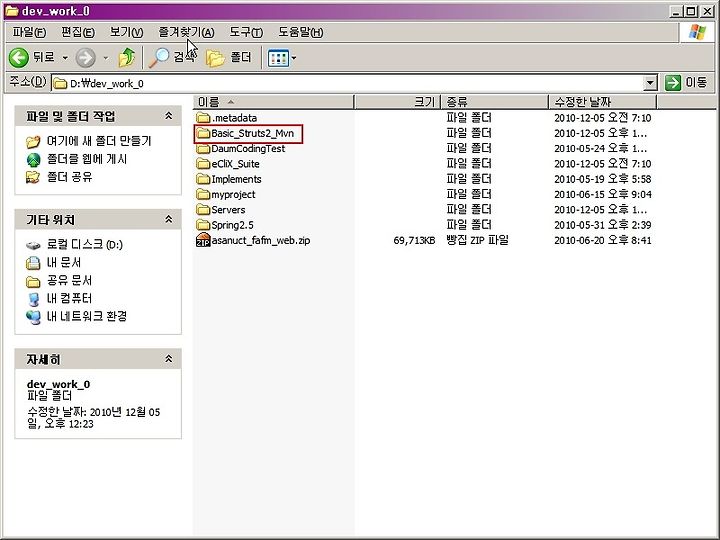Select the Basic_Struts2_Mvn folder name
The width and height of the screenshot is (720, 540).
[x=253, y=134]
